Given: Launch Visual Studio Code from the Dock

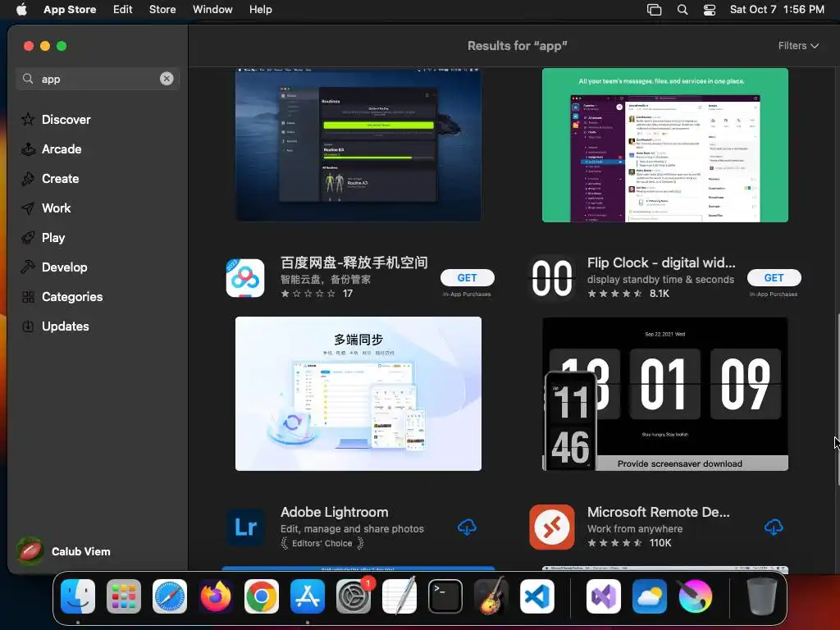Looking at the screenshot, I should coord(537,596).
